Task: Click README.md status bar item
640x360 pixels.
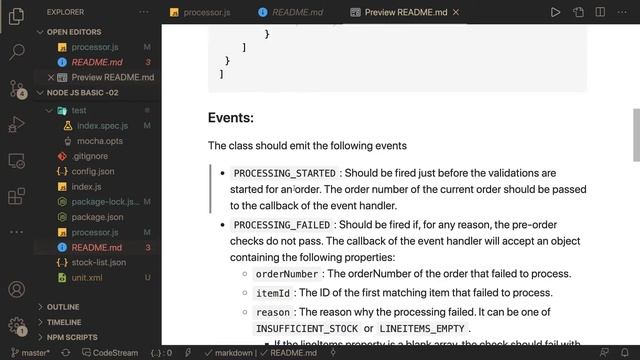Action: point(289,353)
